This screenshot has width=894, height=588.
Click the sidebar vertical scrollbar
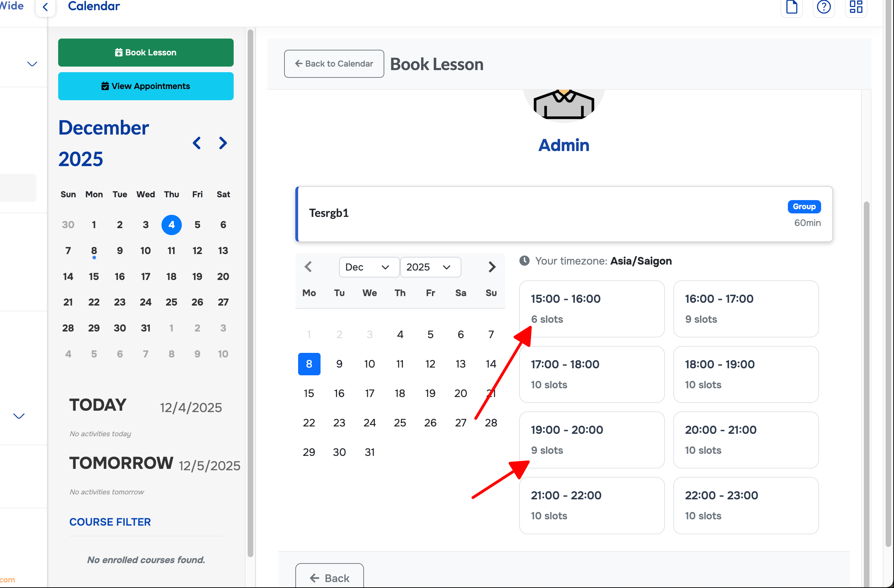pyautogui.click(x=250, y=293)
